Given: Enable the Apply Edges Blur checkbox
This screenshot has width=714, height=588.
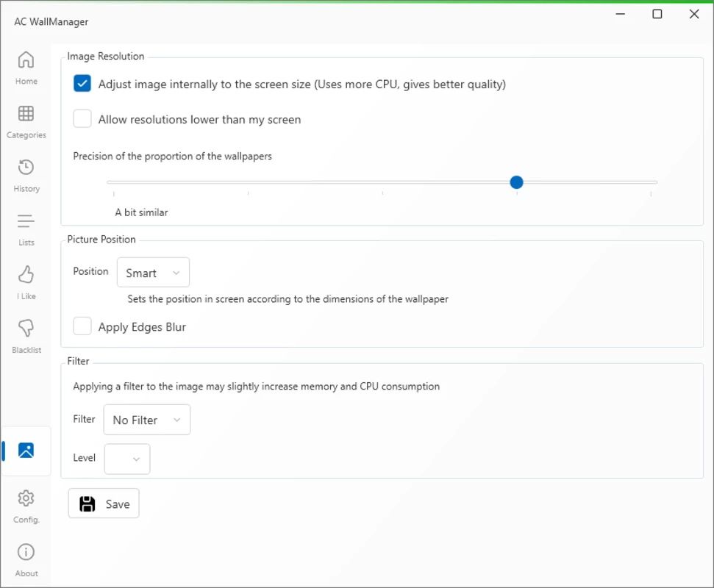Looking at the screenshot, I should click(82, 326).
